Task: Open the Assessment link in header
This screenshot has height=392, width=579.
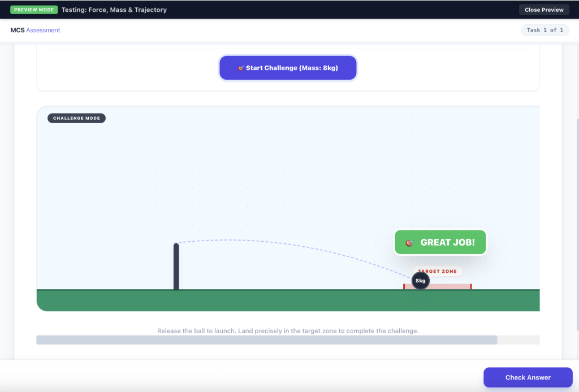Action: click(43, 30)
